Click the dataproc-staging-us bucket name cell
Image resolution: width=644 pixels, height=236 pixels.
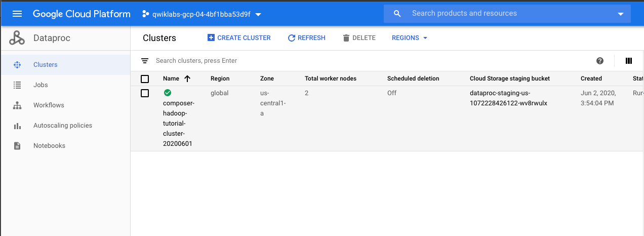point(509,98)
